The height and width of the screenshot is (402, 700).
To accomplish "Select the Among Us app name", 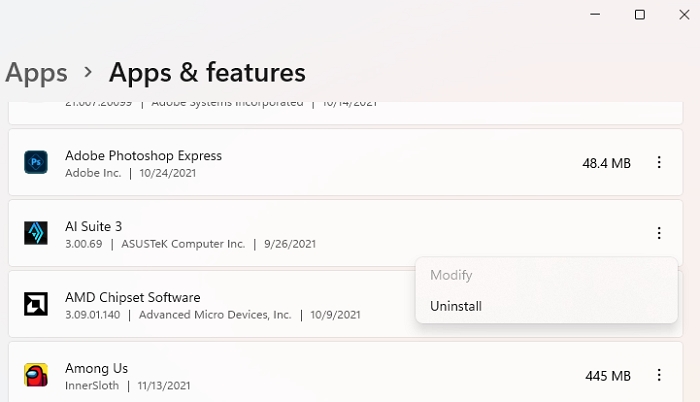I will 96,368.
